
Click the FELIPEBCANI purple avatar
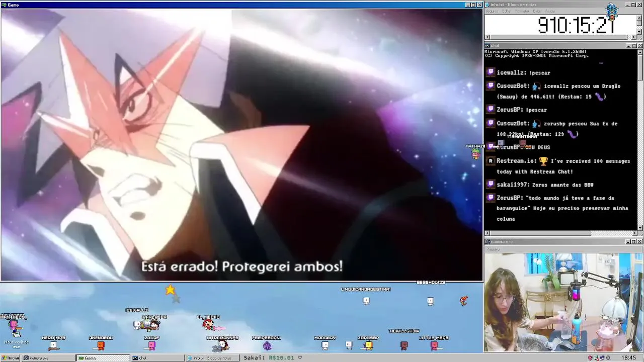(267, 345)
